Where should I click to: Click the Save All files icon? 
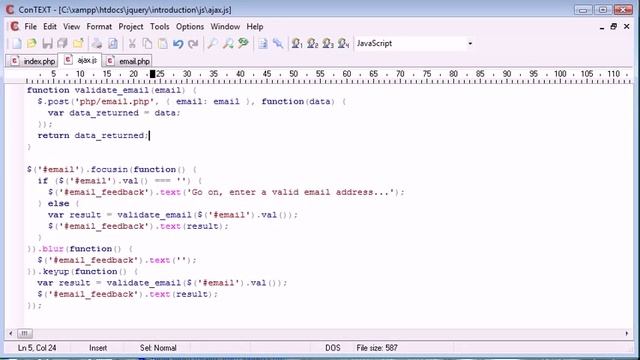click(62, 43)
